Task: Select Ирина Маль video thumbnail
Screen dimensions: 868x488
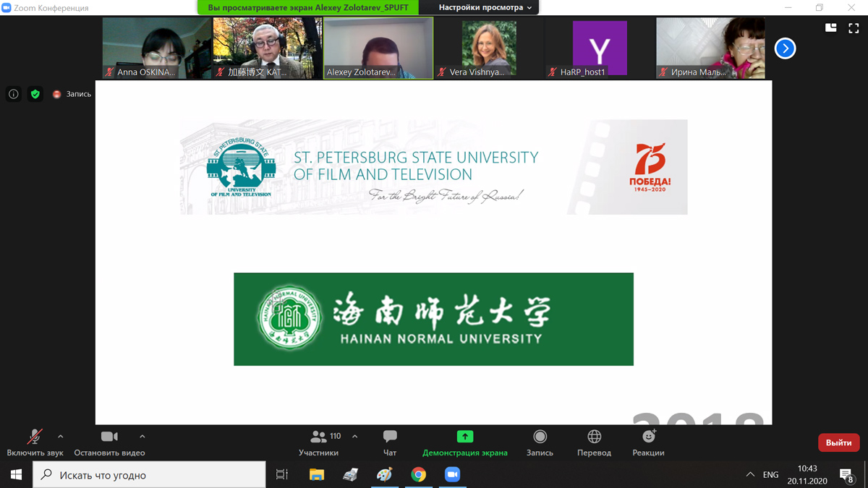Action: tap(710, 48)
